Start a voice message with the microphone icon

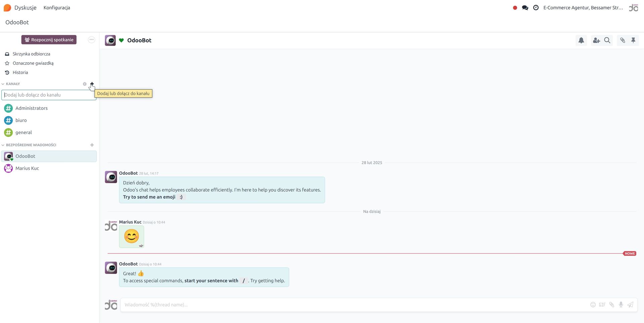tap(621, 305)
